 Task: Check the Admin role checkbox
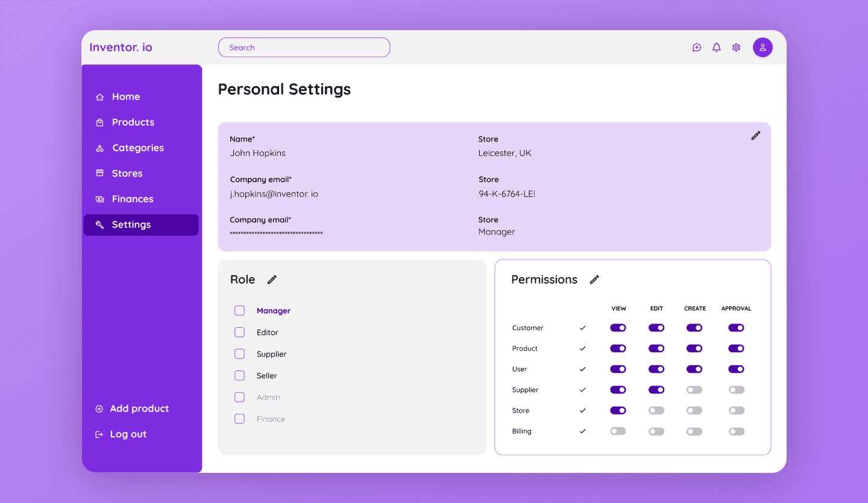pos(239,398)
